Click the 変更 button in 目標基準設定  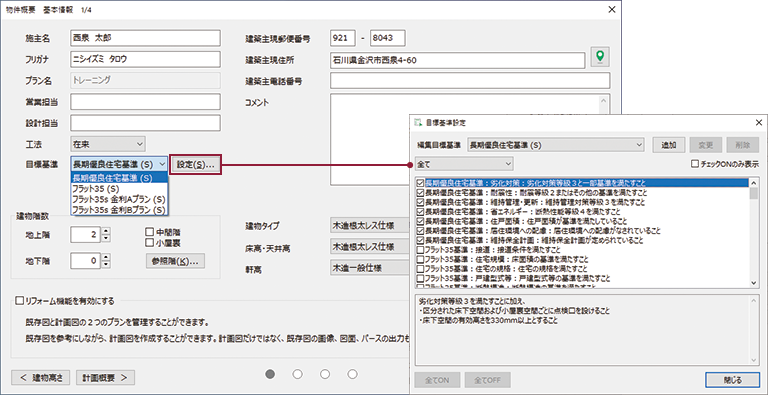705,145
